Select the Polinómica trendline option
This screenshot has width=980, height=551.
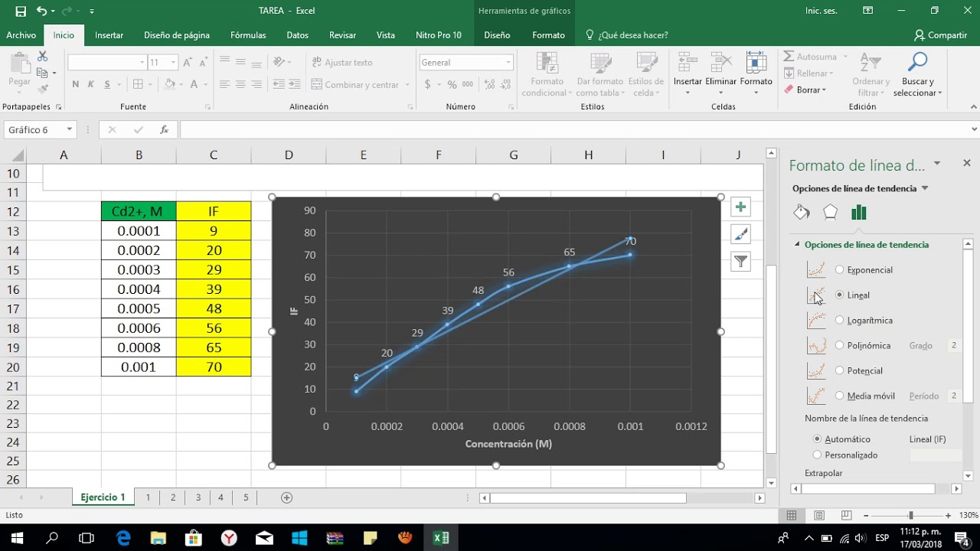(840, 345)
